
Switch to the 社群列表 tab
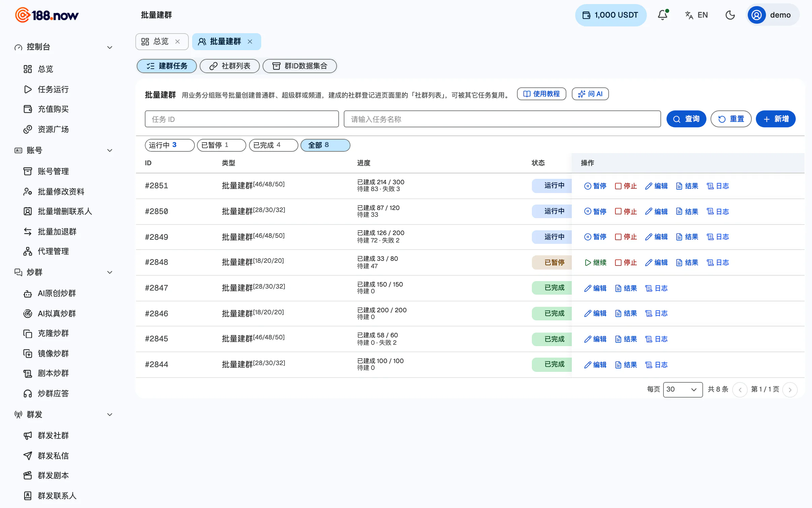coord(230,66)
